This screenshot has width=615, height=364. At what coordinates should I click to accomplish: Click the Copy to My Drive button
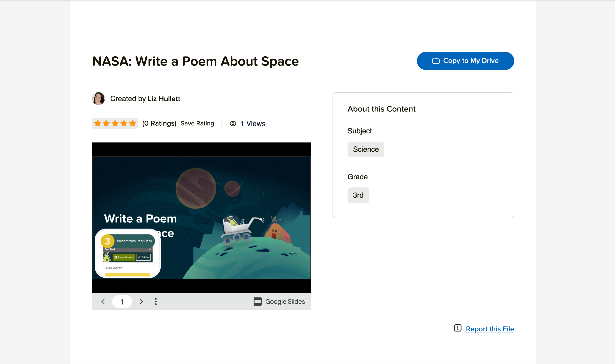pos(465,61)
